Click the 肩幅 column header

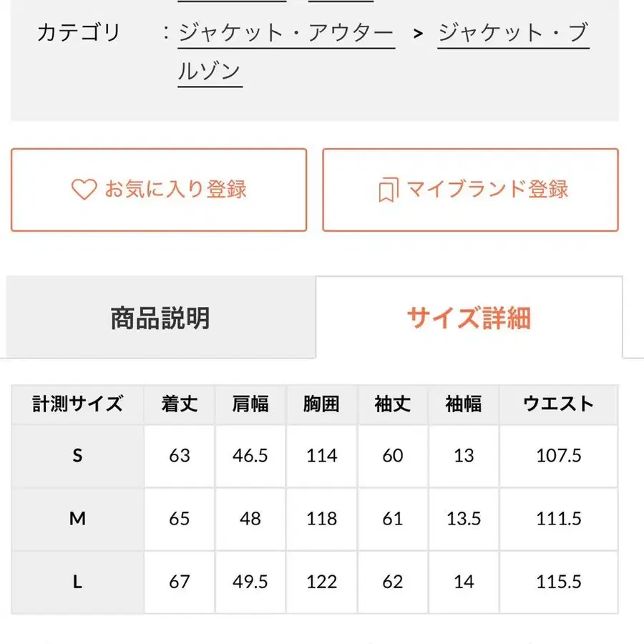coord(250,404)
